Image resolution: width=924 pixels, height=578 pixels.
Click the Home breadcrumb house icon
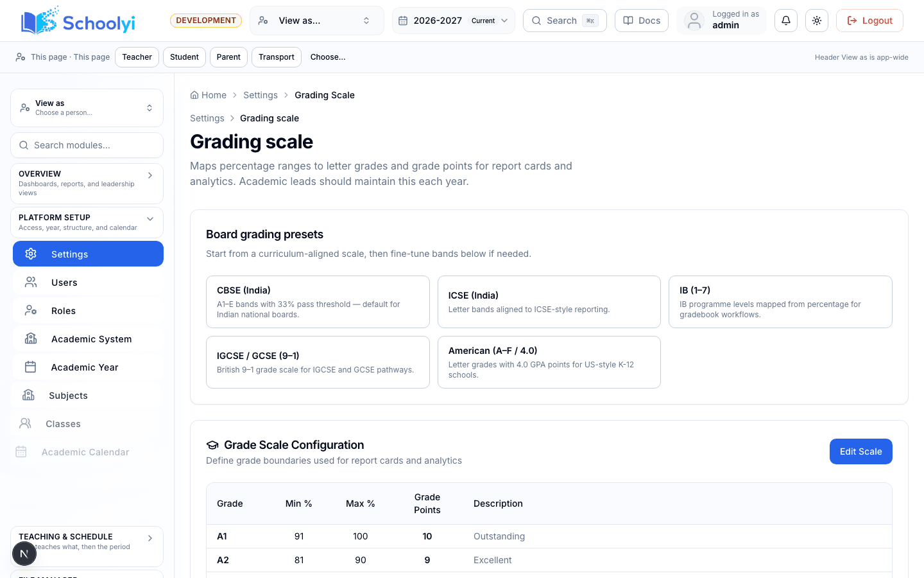(194, 95)
